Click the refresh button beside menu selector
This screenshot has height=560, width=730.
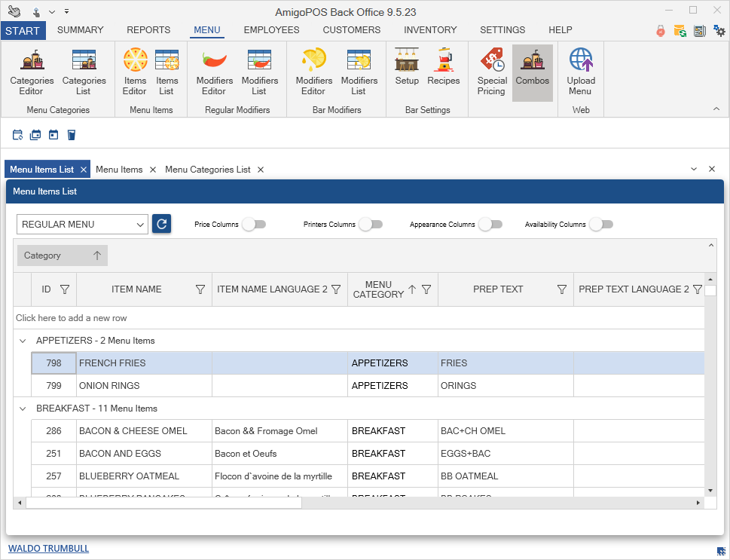point(161,224)
